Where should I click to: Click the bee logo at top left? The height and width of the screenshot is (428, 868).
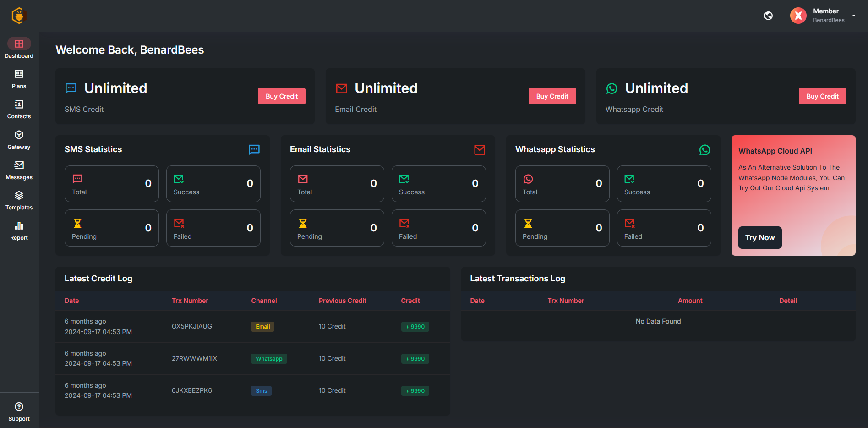click(18, 16)
